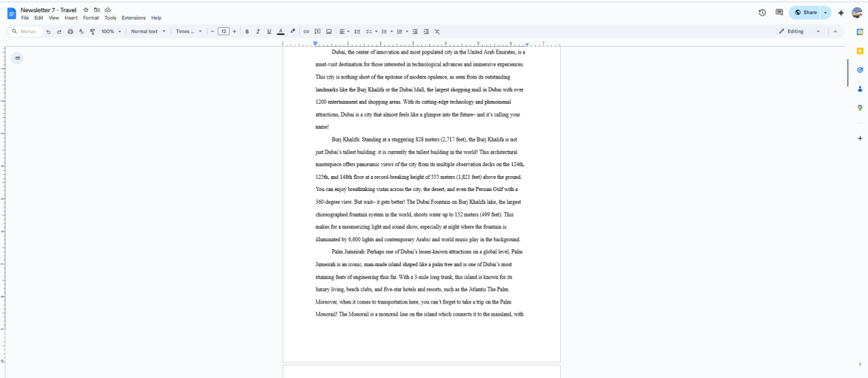Open Google Keep side panel icon

[860, 51]
